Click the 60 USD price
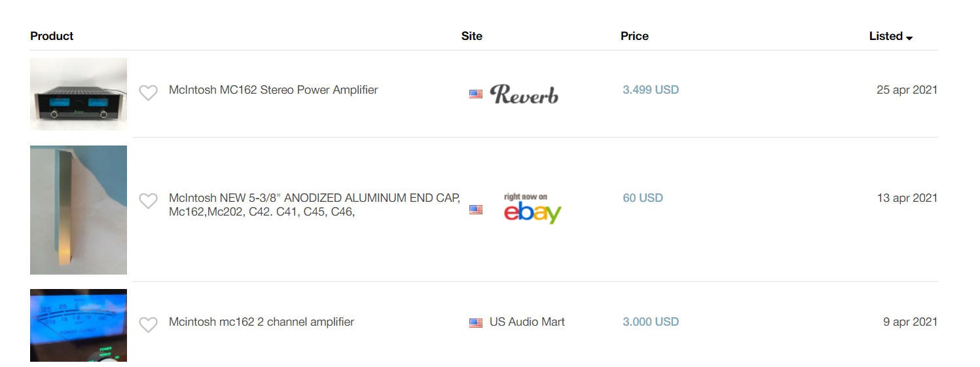The width and height of the screenshot is (980, 367). pos(643,198)
